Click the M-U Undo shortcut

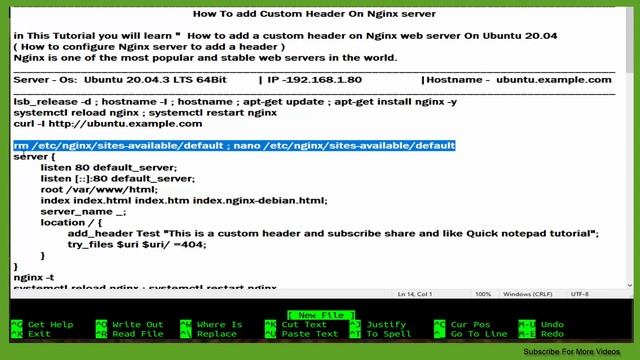click(x=541, y=324)
